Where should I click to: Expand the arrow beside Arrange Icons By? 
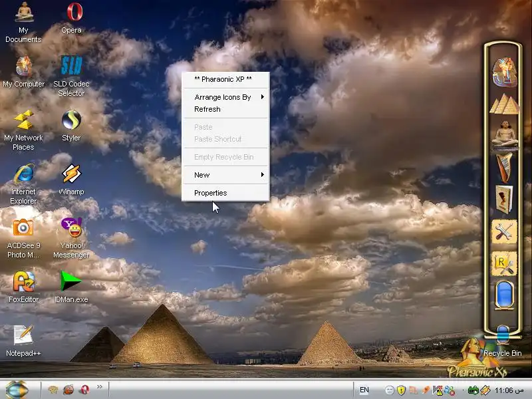point(263,96)
